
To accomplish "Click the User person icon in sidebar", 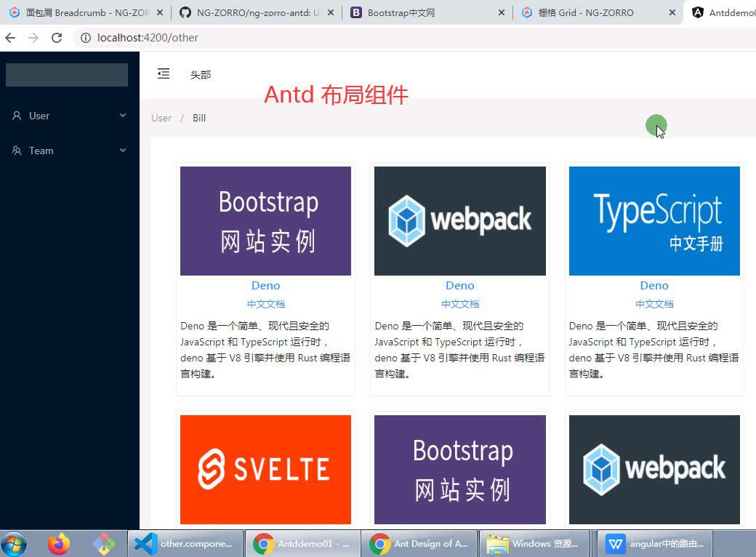I will [x=17, y=116].
